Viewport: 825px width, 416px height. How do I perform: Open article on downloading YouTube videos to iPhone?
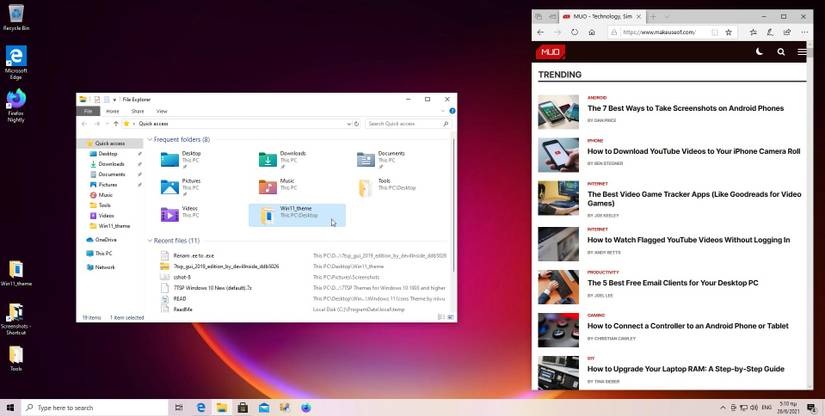[693, 151]
